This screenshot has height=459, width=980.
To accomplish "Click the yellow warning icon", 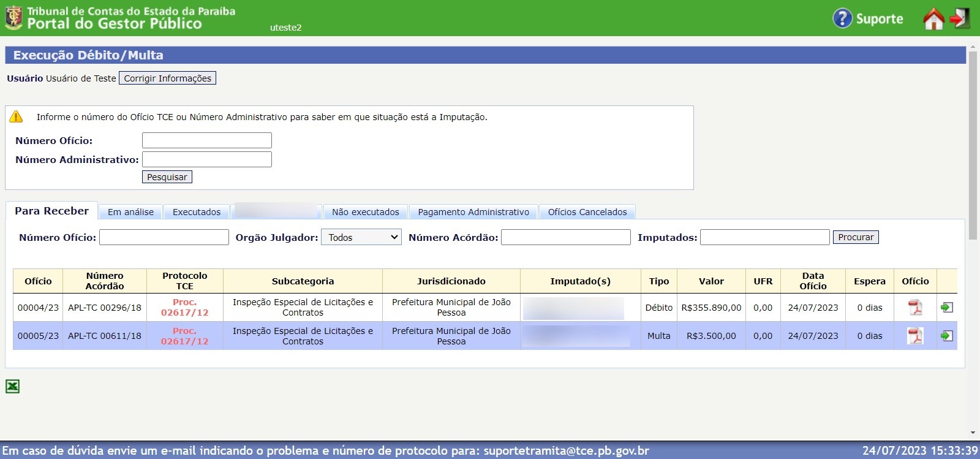I will [16, 116].
